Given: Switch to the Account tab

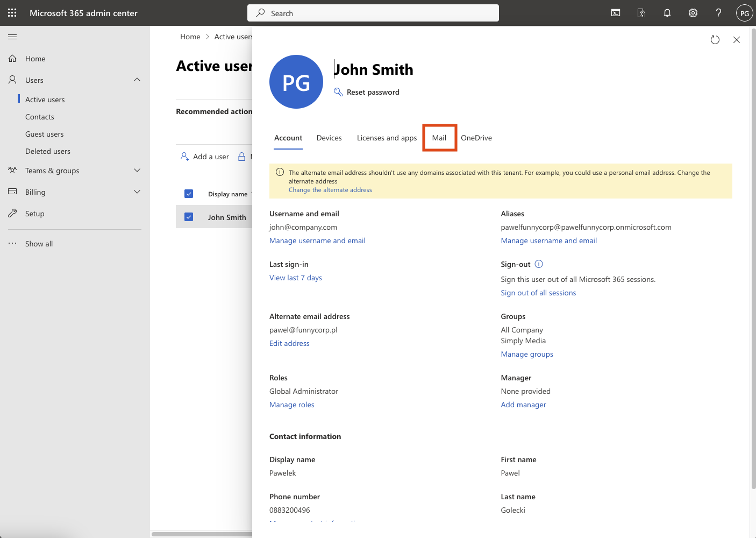Looking at the screenshot, I should click(288, 138).
